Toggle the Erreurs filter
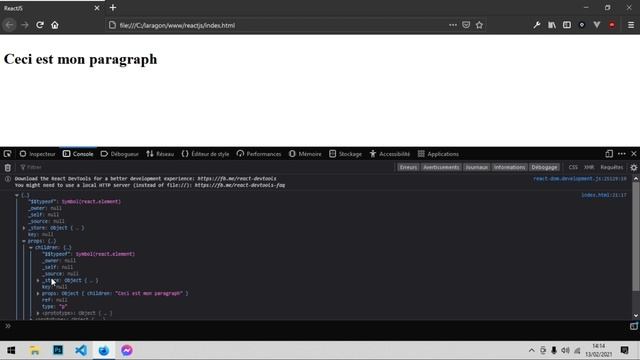Screen dimensions: 640x360 point(408,167)
